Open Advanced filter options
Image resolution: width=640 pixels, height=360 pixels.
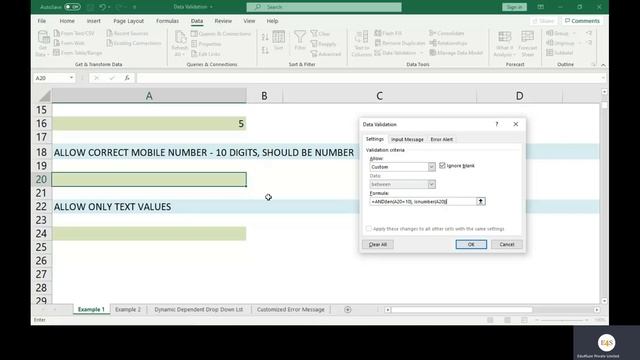[326, 53]
